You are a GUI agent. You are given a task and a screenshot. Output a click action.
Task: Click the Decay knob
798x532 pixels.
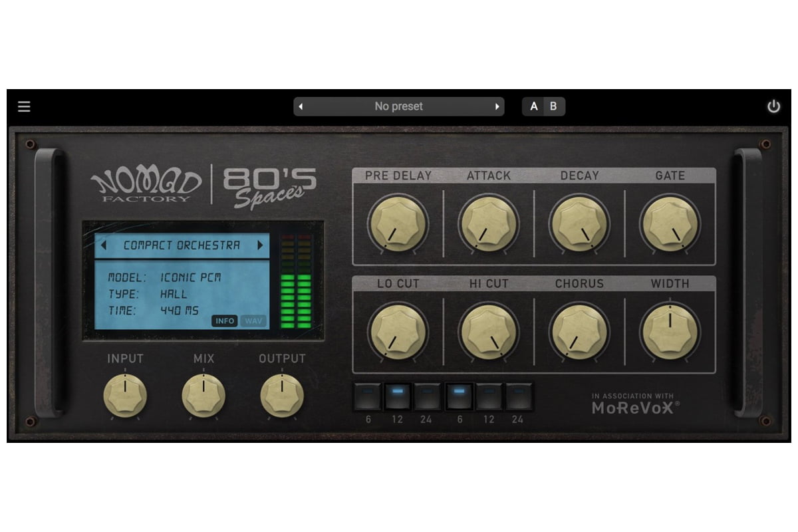[x=579, y=223]
